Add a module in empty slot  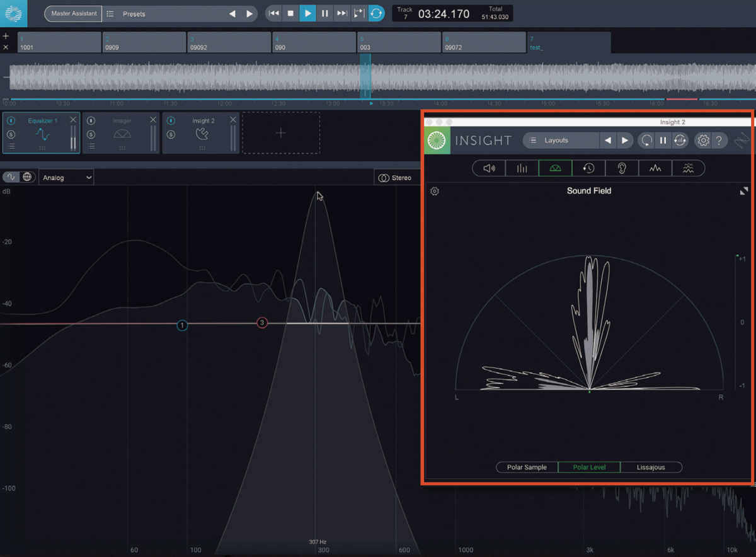[x=281, y=133]
